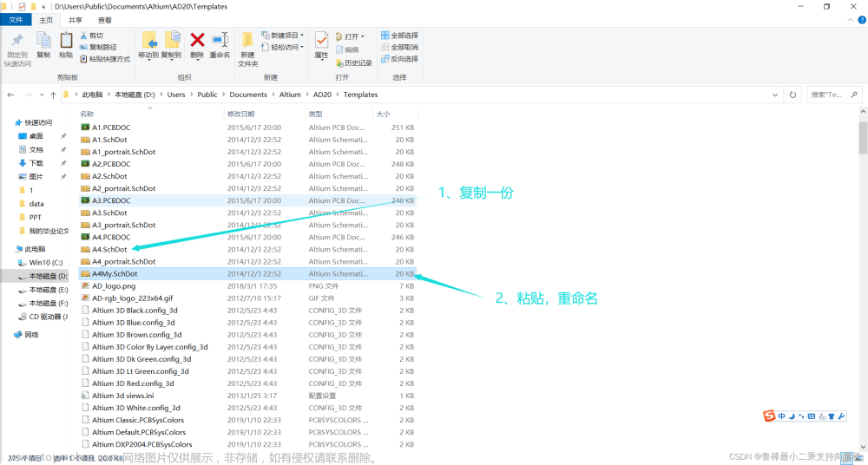
Task: Switch to the View (查看) tab
Action: pos(105,20)
